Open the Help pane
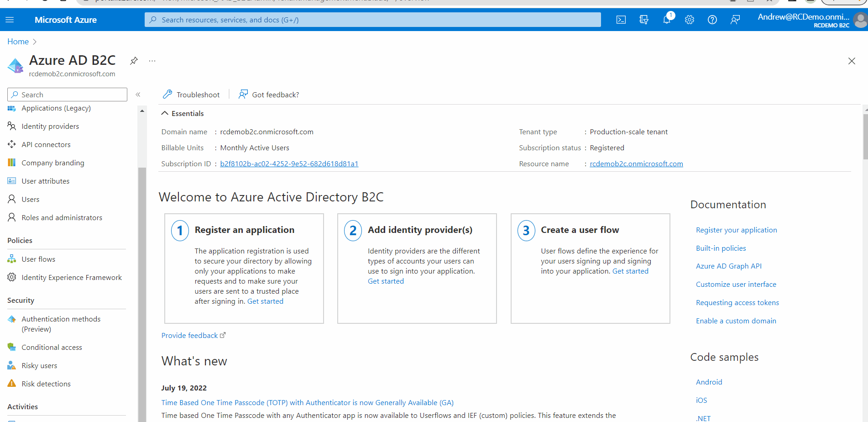The image size is (868, 422). [712, 20]
